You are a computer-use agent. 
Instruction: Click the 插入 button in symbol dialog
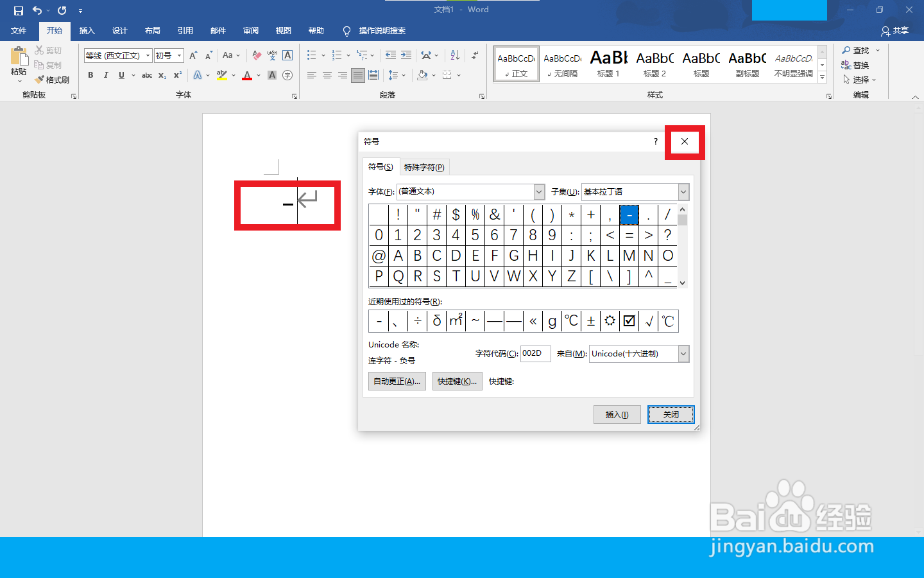point(617,415)
